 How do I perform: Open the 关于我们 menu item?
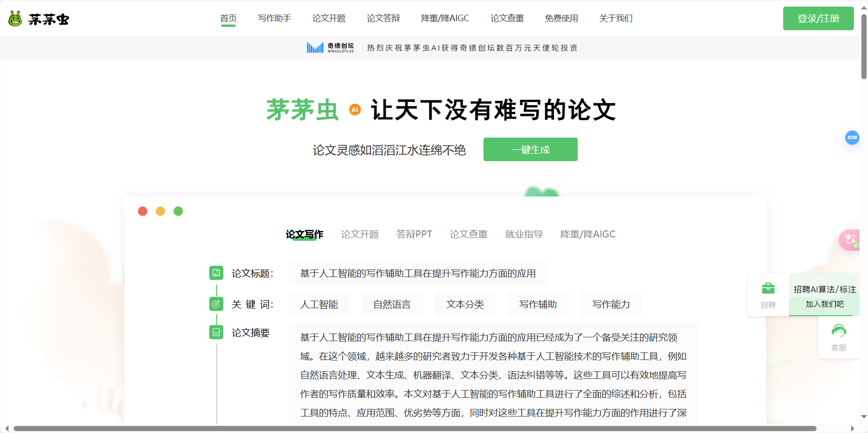615,18
